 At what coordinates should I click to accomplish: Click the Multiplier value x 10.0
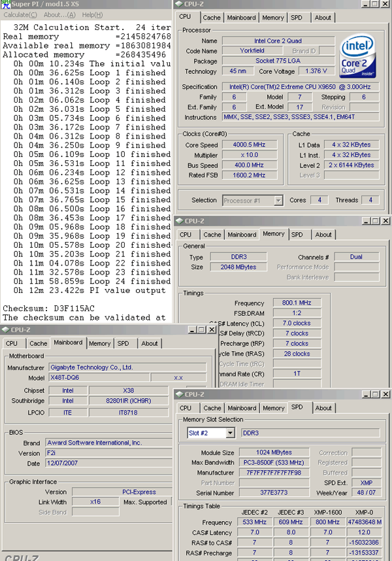pos(250,155)
